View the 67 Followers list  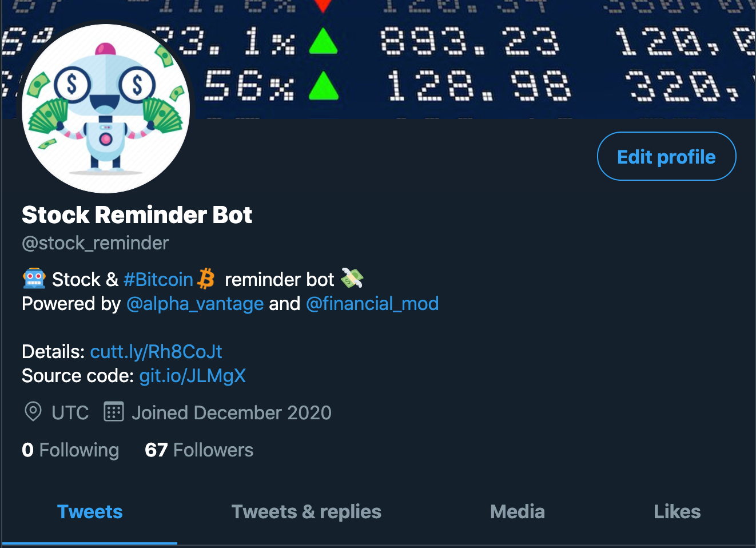tap(199, 450)
